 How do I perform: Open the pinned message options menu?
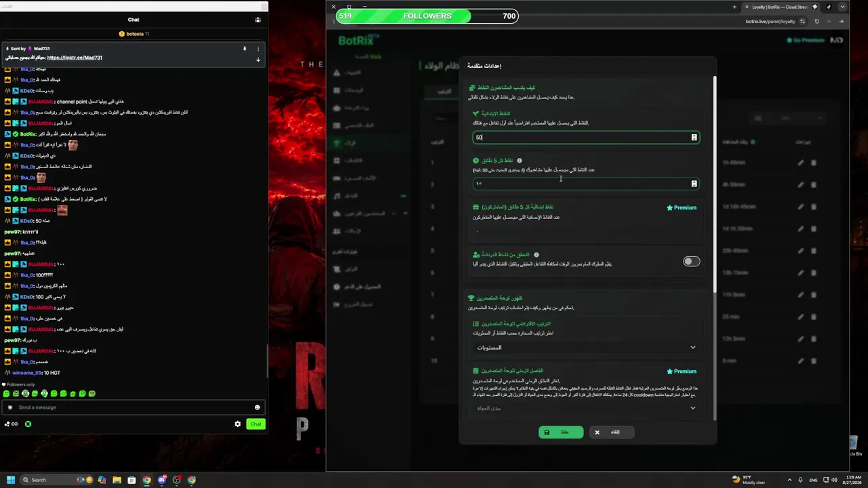pos(258,49)
